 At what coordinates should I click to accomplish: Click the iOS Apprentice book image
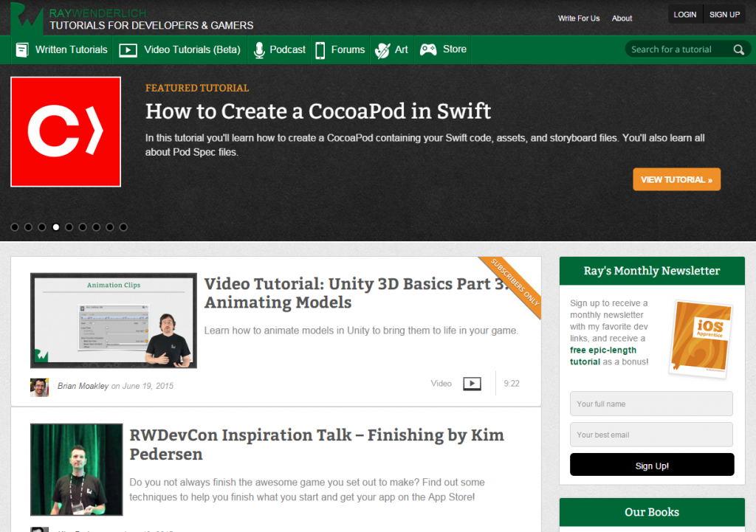click(701, 339)
